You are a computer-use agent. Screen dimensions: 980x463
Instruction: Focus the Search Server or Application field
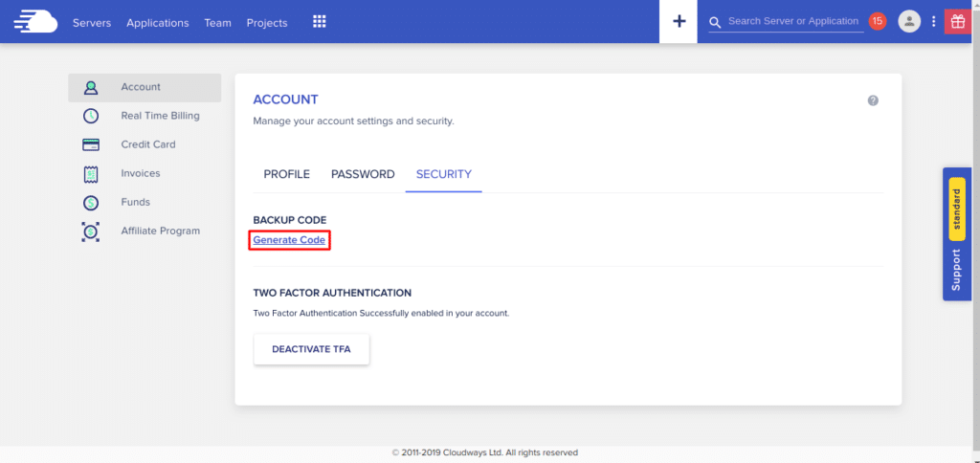792,21
